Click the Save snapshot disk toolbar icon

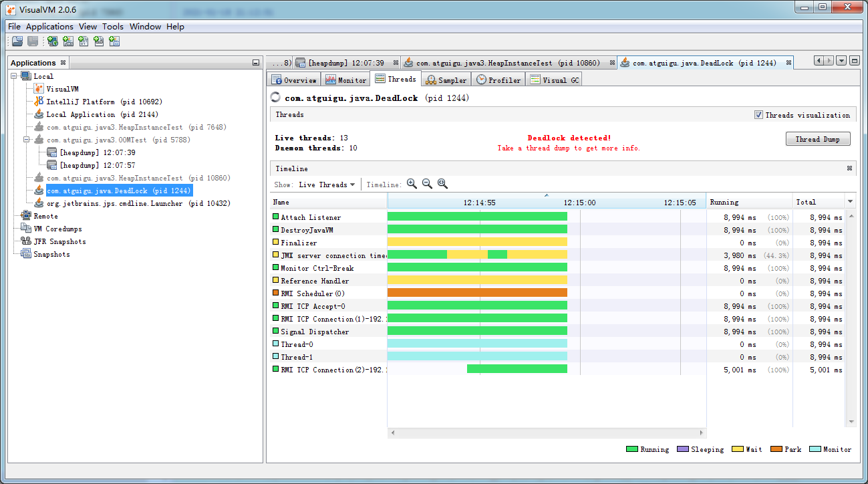tap(33, 41)
